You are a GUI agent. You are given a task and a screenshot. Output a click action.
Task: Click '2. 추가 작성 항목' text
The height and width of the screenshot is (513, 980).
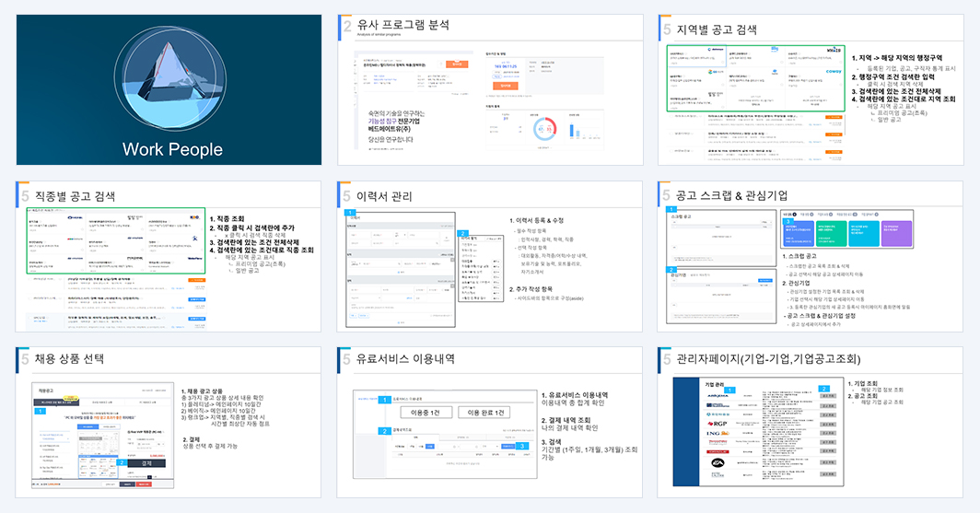point(531,289)
